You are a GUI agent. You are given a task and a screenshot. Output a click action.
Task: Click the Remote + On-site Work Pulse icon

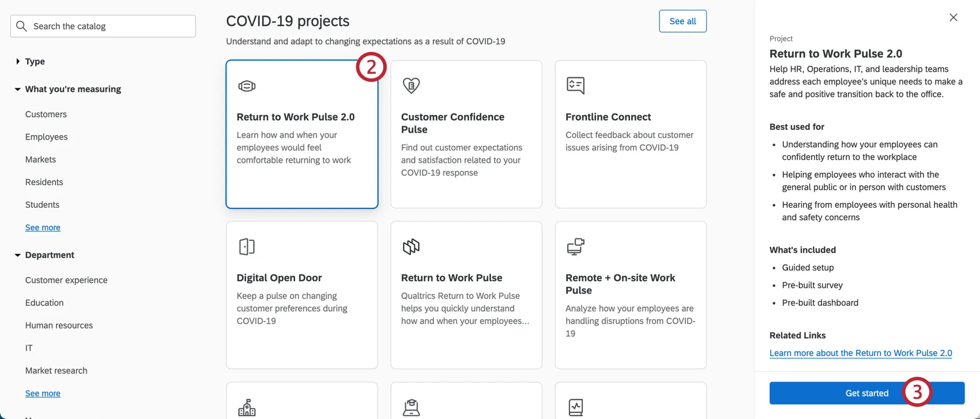point(575,246)
